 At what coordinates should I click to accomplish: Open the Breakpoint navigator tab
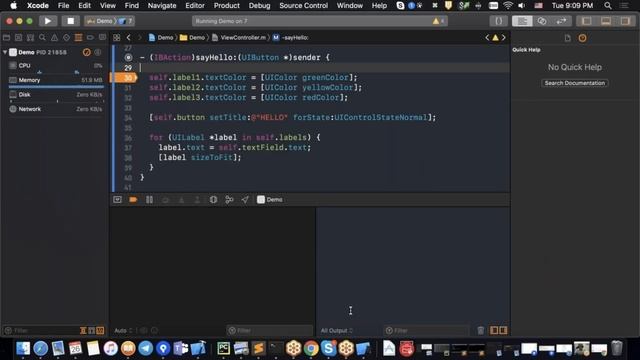click(x=90, y=38)
